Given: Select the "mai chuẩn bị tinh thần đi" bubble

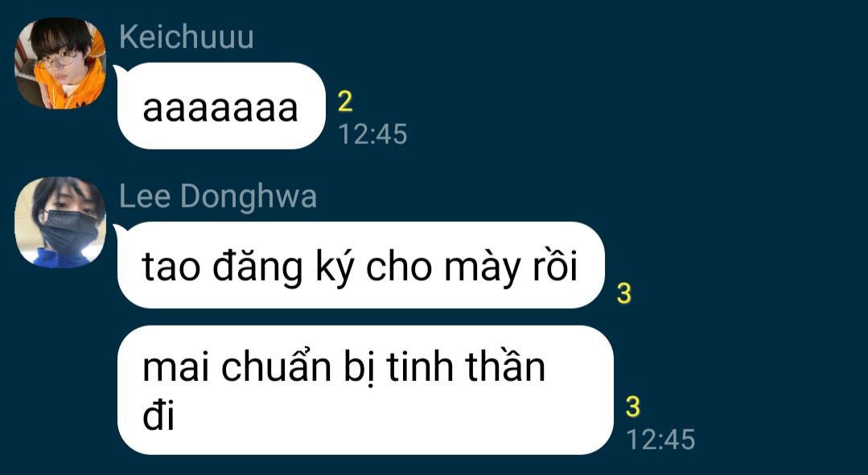Looking at the screenshot, I should [x=365, y=390].
